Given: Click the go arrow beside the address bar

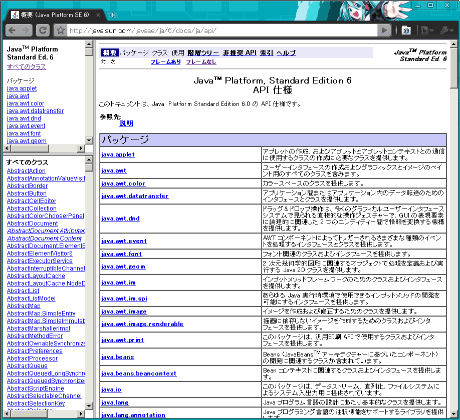Looking at the screenshot, I should (x=384, y=31).
